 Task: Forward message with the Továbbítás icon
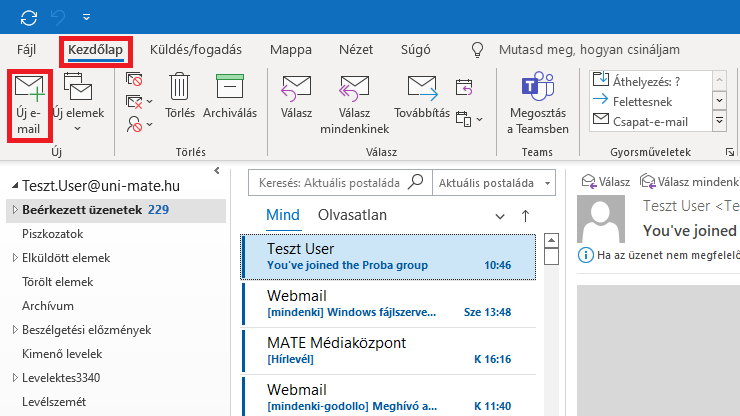coord(422,88)
